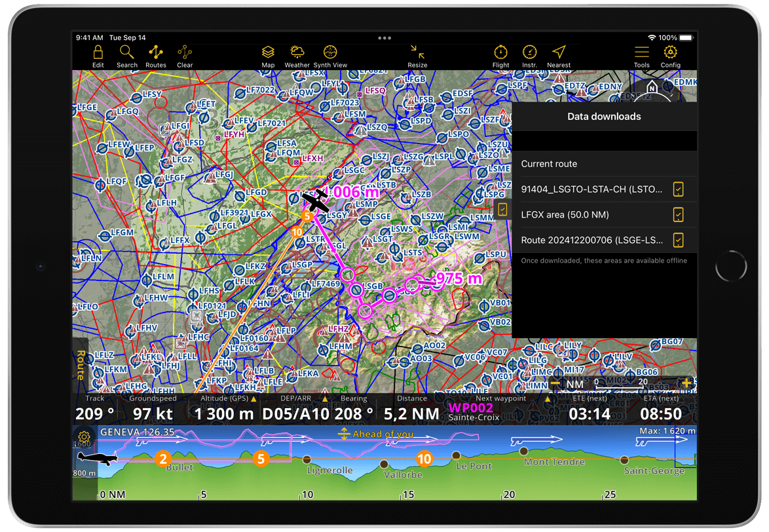Tap the ETA 08:50 value
The width and height of the screenshot is (769, 532).
(661, 414)
